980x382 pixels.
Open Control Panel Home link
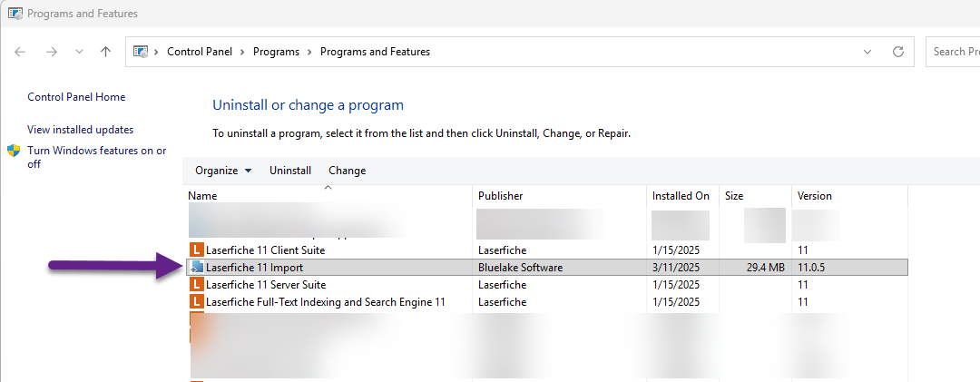click(x=76, y=97)
